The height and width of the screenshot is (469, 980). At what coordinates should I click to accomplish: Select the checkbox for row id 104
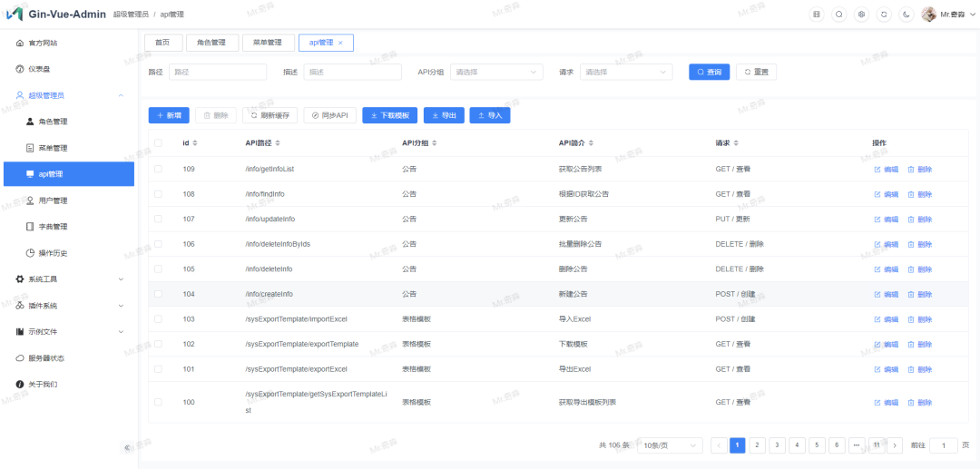click(159, 294)
